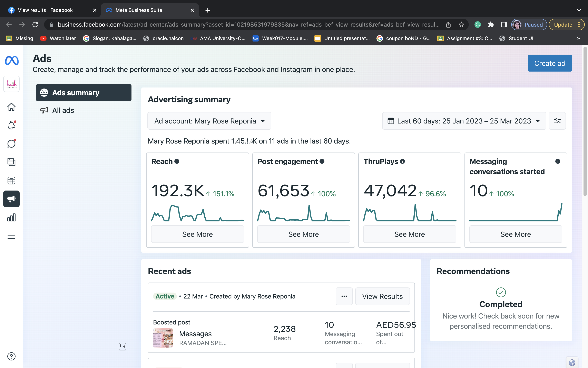Click See More under Post engagement
The width and height of the screenshot is (588, 368).
point(303,234)
